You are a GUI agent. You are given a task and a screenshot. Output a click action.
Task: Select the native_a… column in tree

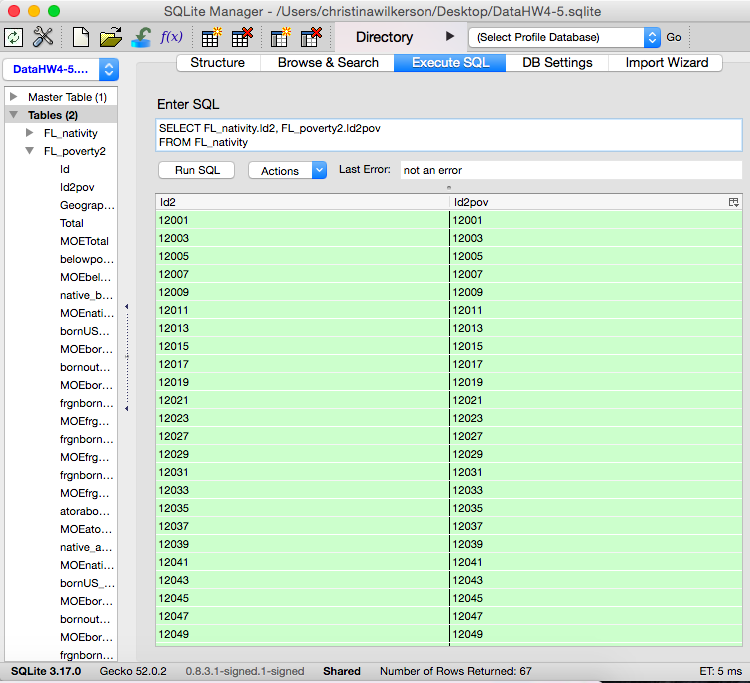[x=86, y=547]
